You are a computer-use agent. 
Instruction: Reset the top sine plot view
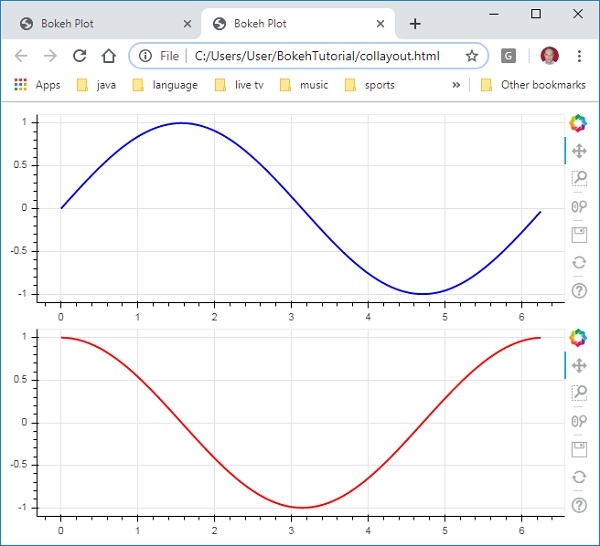coord(578,263)
